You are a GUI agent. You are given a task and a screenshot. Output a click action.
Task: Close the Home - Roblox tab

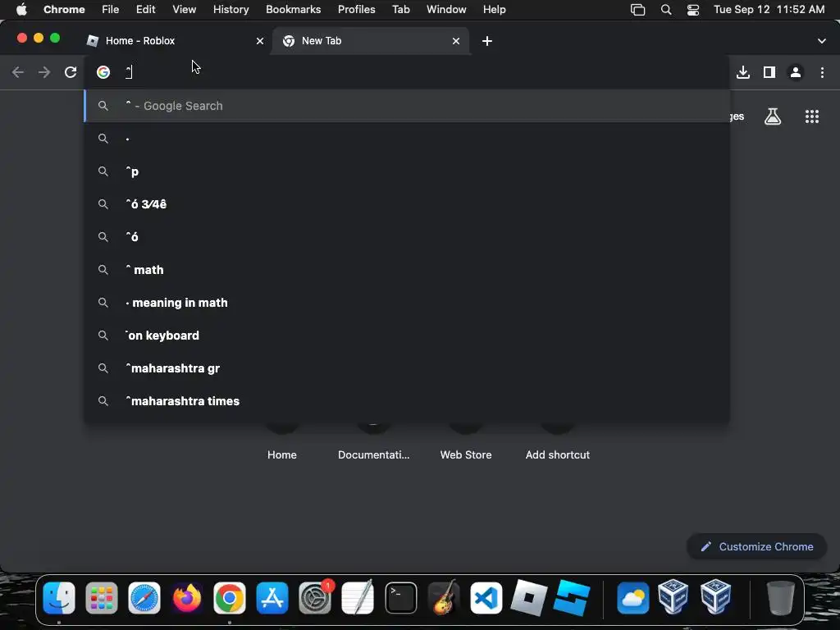pyautogui.click(x=260, y=41)
